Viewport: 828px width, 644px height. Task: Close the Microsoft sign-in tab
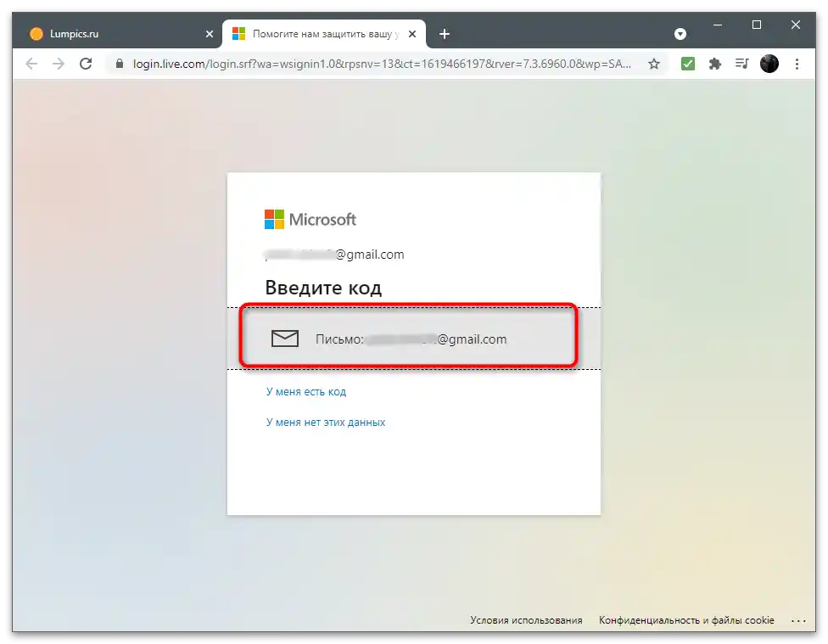click(x=412, y=34)
